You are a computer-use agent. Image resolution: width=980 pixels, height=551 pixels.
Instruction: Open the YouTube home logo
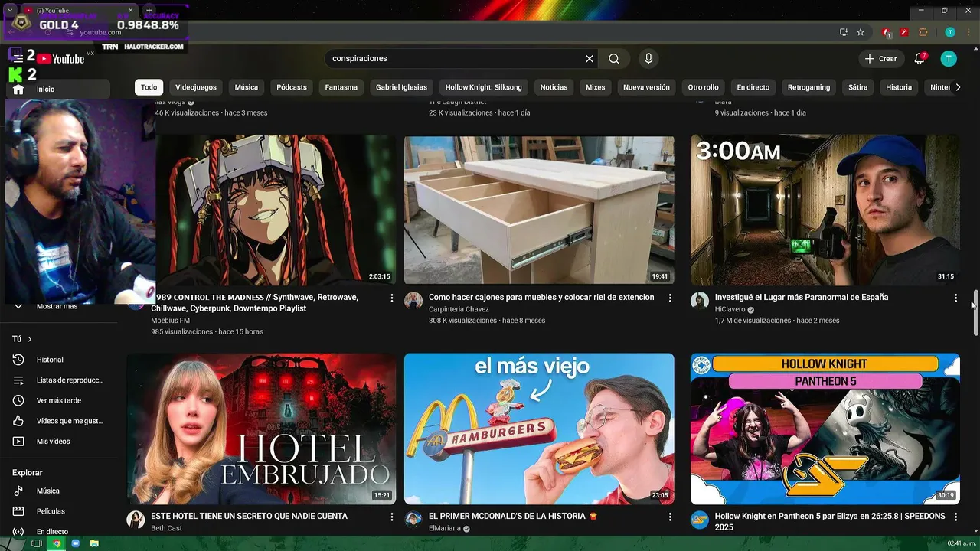(60, 59)
